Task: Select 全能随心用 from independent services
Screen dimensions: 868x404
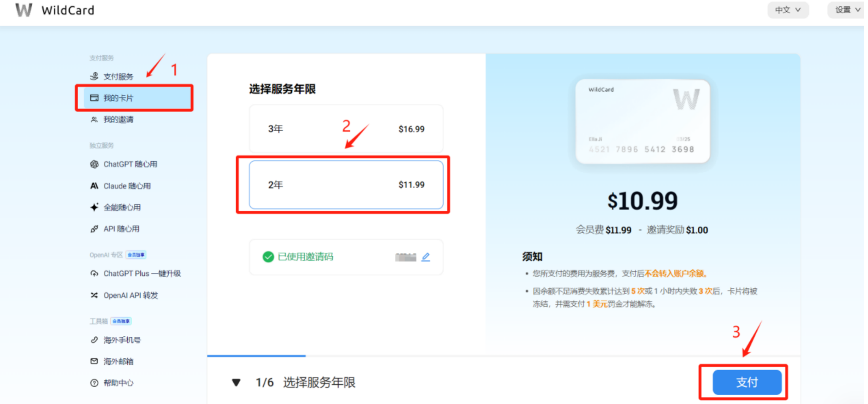Action: (122, 207)
